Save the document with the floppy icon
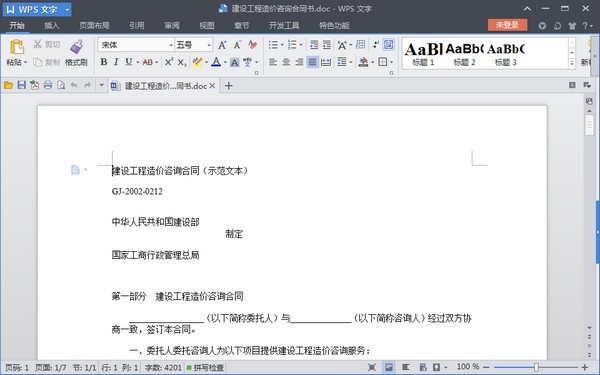The width and height of the screenshot is (600, 375). pyautogui.click(x=22, y=85)
